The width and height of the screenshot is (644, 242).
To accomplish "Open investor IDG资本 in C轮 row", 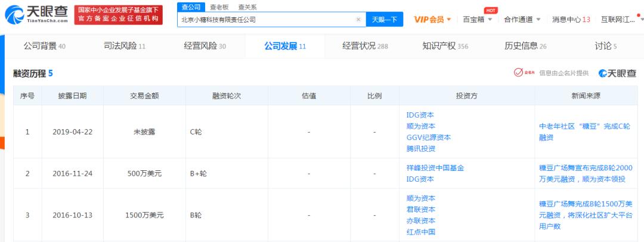I will 420,115.
